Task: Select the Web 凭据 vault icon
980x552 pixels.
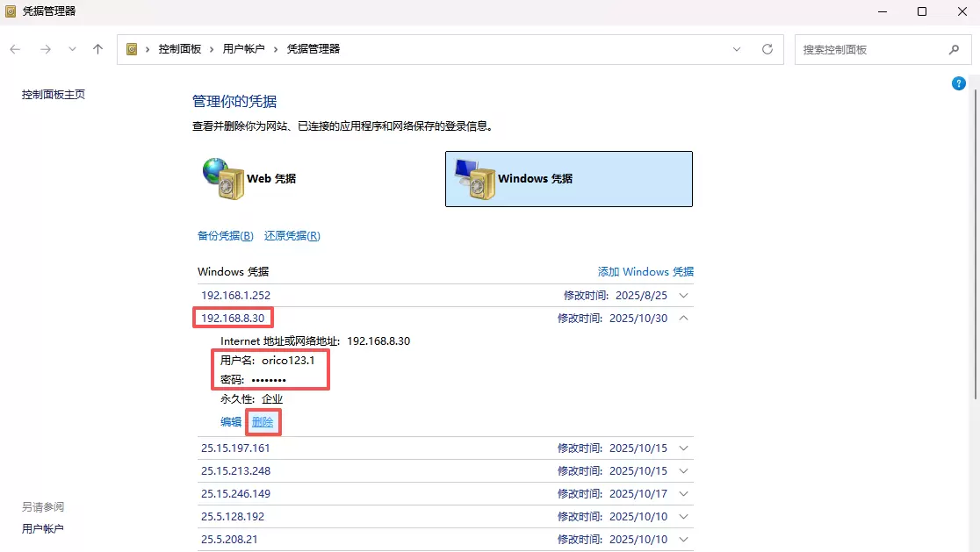Action: [225, 178]
